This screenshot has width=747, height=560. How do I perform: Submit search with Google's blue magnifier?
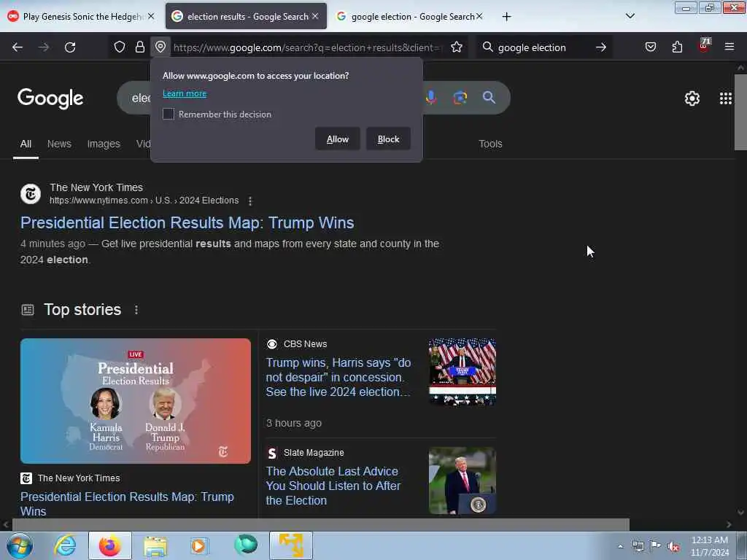[x=489, y=98]
